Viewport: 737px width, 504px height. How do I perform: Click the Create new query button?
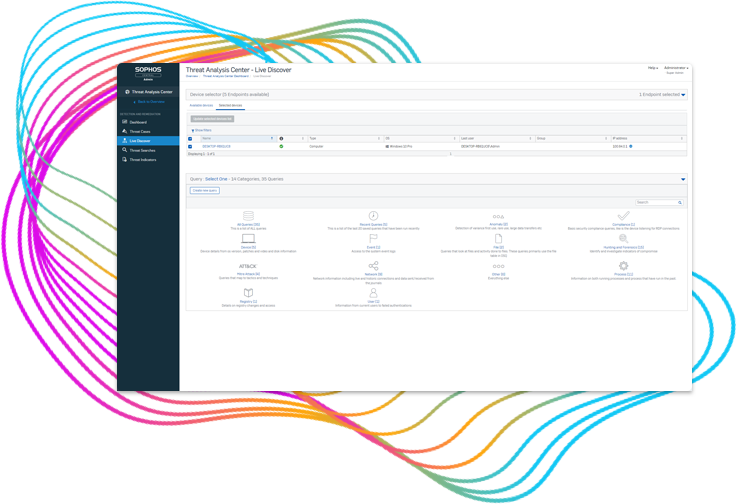[205, 190]
